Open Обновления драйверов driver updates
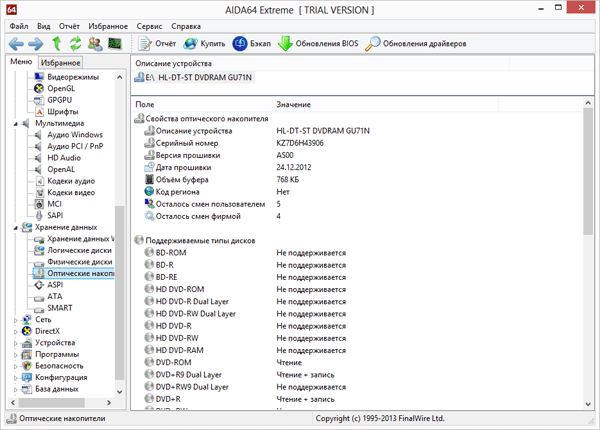600x430 pixels. [416, 44]
